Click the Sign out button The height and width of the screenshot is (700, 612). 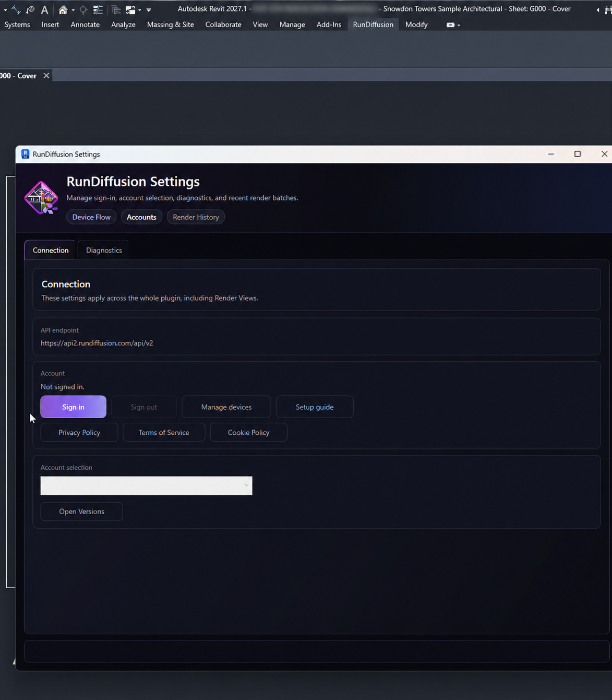143,407
